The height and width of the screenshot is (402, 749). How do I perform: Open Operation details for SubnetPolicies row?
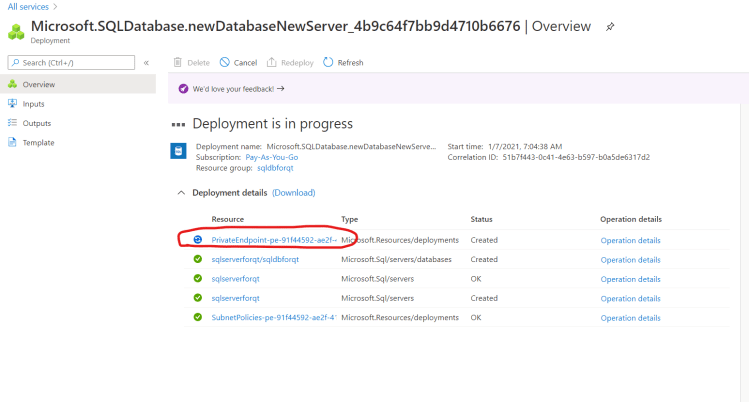[631, 317]
